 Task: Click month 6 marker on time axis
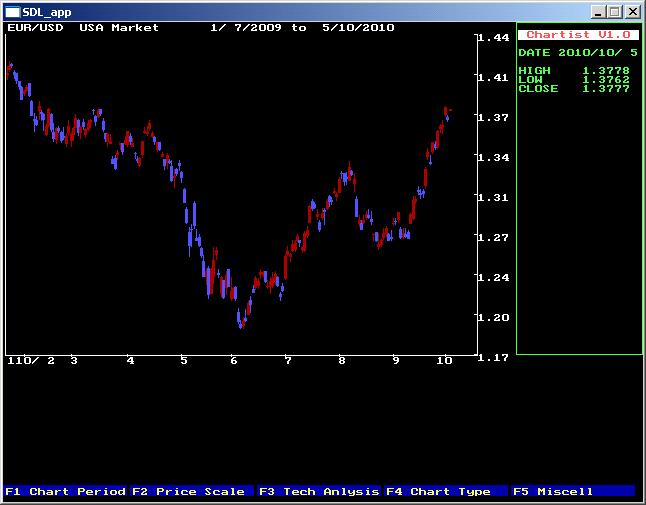(234, 360)
